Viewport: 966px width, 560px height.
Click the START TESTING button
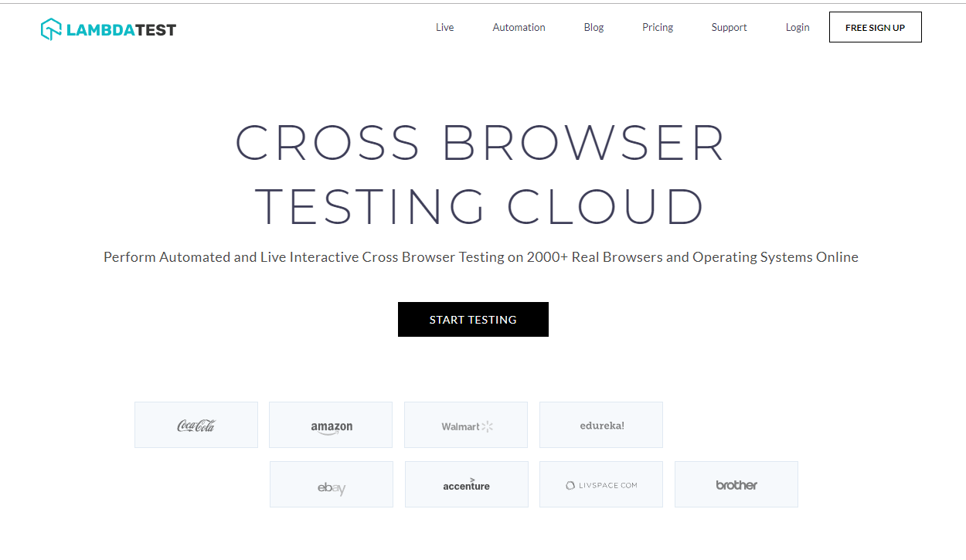click(473, 319)
